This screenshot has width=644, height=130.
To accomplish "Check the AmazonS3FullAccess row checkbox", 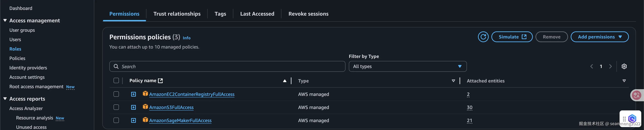I will tap(116, 107).
